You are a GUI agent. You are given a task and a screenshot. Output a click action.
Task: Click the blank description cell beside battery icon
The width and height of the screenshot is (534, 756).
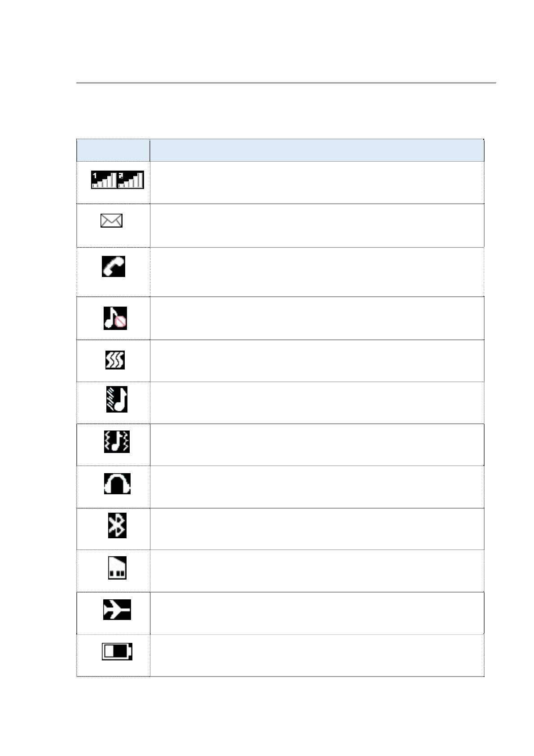point(317,655)
